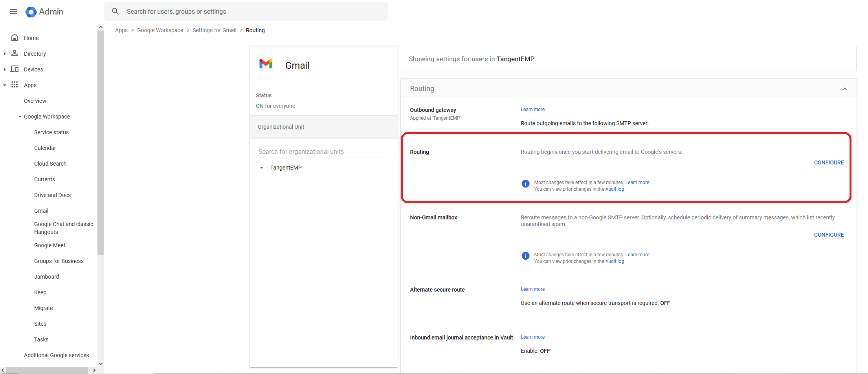Click CONFIGURE for Routing
Screen dimensions: 868x374
[829, 162]
